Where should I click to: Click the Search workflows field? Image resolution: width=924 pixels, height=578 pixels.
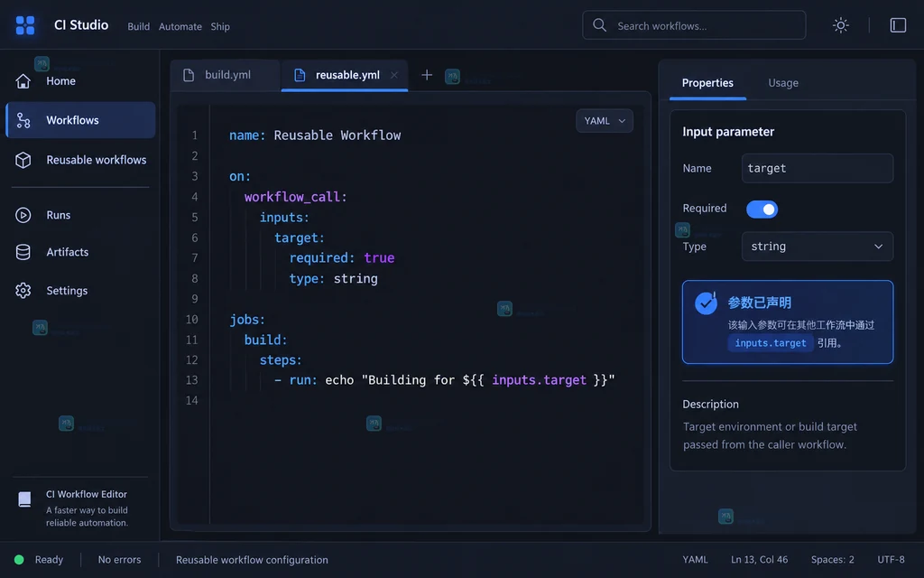(x=694, y=25)
